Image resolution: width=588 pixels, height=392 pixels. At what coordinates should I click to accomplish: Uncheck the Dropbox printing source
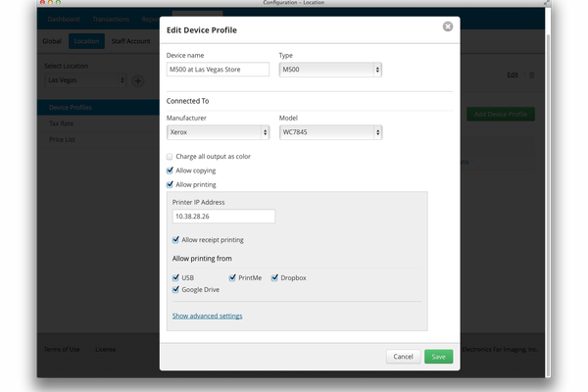coord(274,277)
